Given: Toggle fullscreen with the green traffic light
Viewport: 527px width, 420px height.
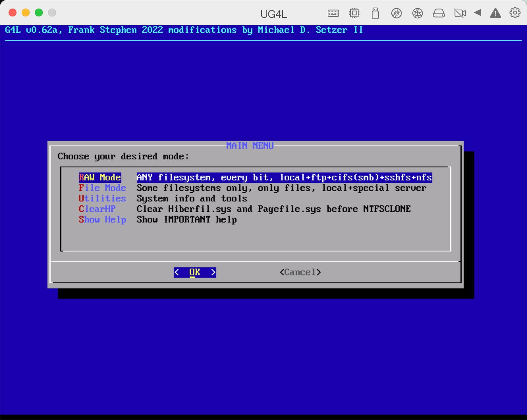Looking at the screenshot, I should click(39, 12).
